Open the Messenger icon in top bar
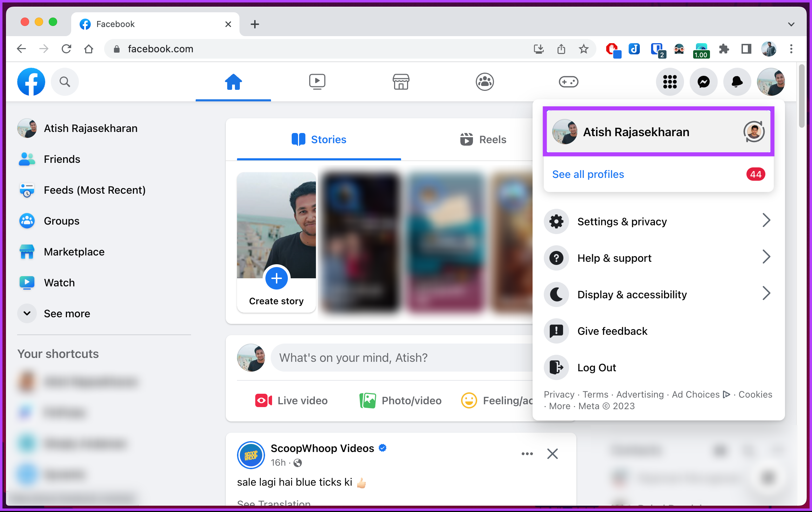 tap(703, 82)
